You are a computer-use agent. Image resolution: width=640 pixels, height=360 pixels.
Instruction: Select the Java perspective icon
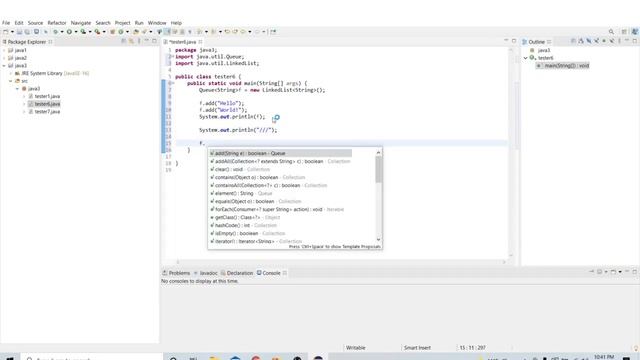point(635,32)
